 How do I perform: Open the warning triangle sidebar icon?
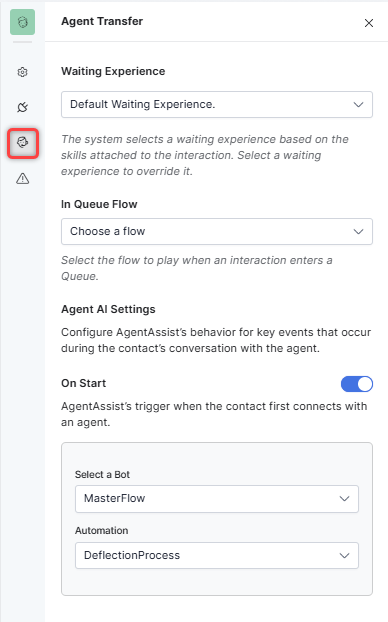[x=23, y=179]
